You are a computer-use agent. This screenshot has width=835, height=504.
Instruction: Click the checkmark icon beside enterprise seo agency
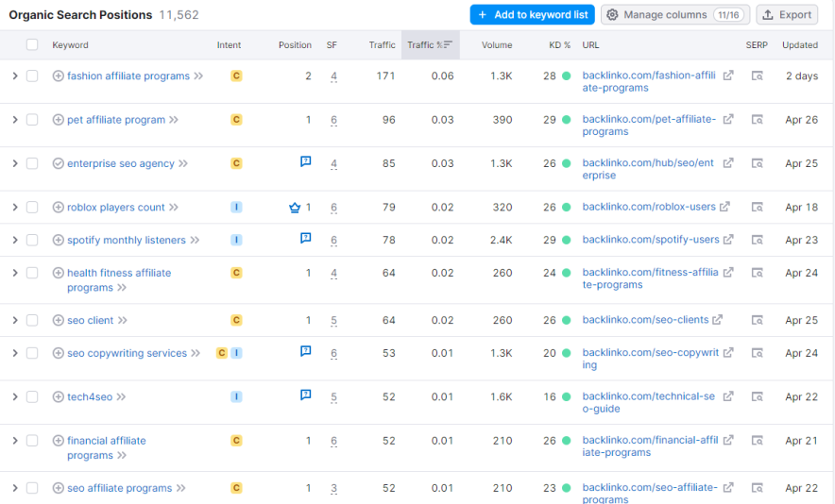[59, 163]
